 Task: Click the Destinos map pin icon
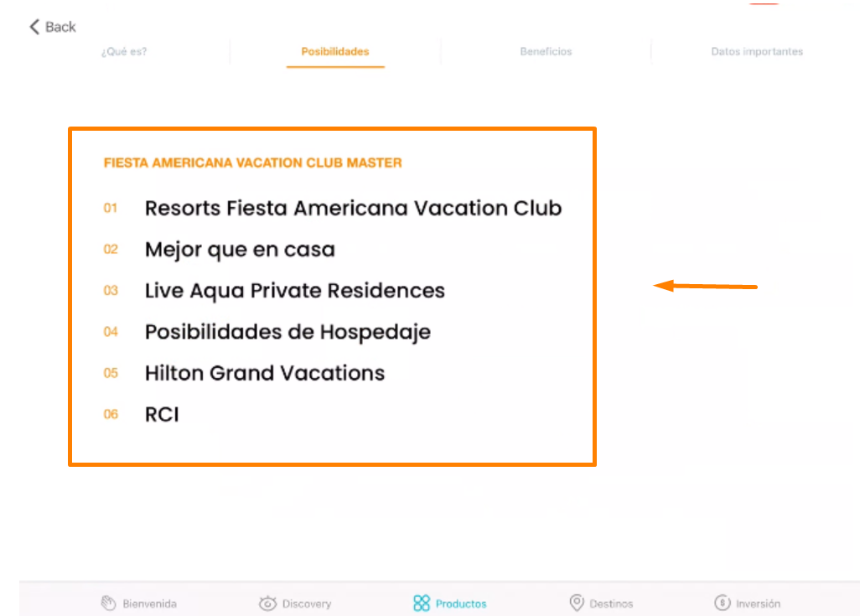577,603
